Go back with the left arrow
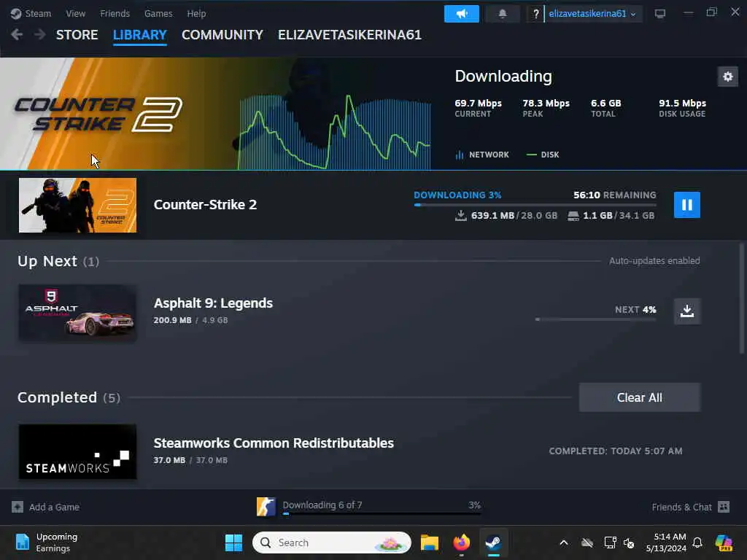747x560 pixels. click(17, 34)
